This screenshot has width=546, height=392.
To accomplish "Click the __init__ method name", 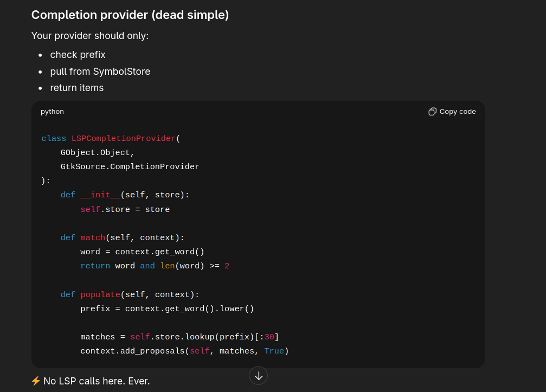I will click(100, 195).
